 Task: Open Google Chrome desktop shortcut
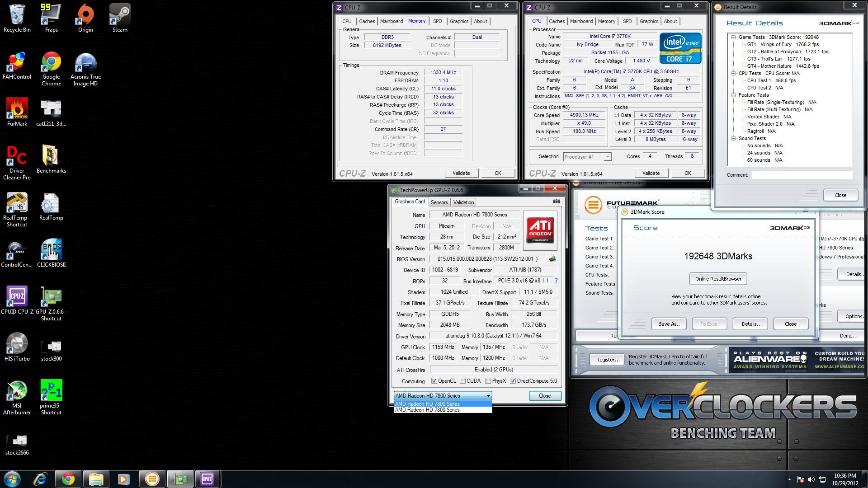[x=51, y=69]
